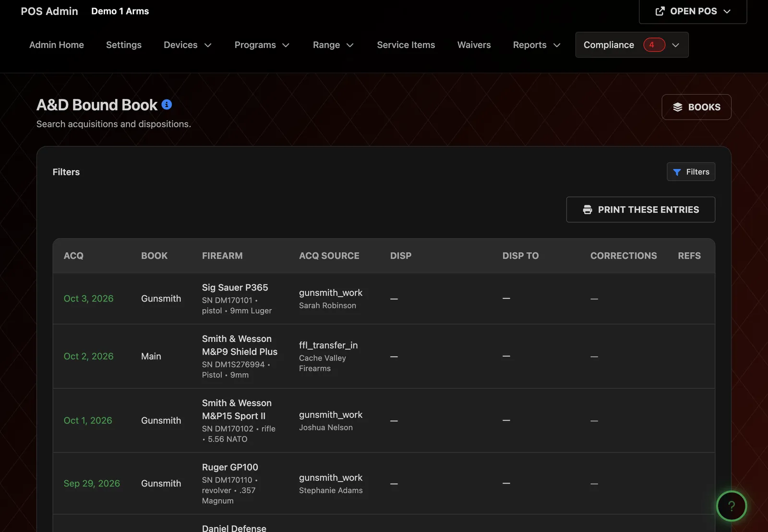
Task: Click the funnel icon in Filters button
Action: (x=677, y=172)
